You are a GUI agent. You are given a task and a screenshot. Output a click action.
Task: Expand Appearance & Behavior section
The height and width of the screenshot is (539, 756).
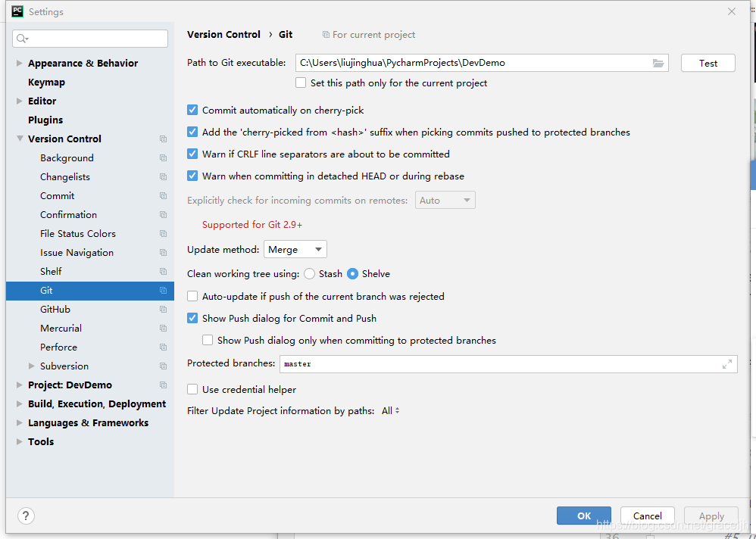tap(19, 63)
